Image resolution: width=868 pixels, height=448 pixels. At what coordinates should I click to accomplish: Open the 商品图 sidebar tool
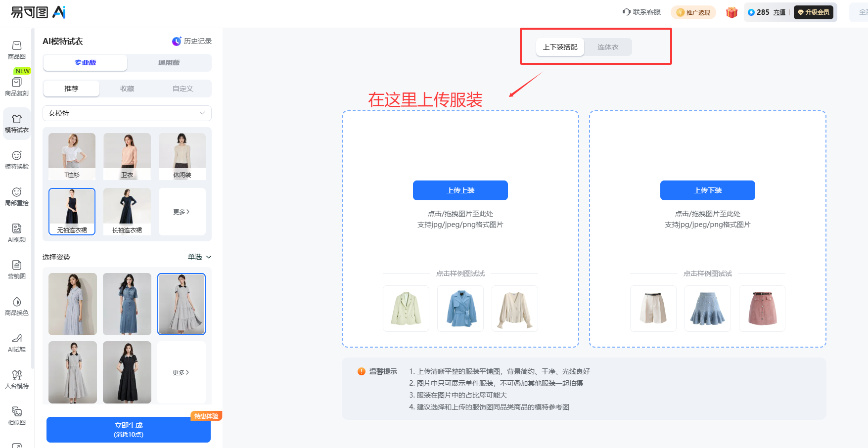click(17, 50)
